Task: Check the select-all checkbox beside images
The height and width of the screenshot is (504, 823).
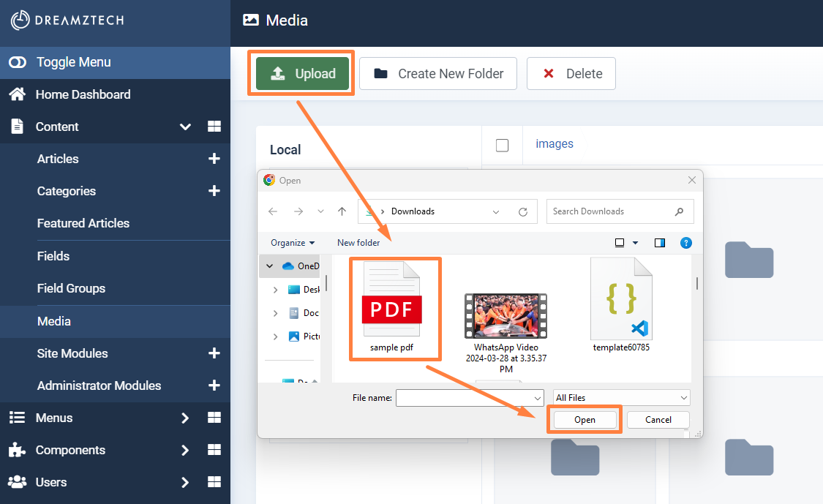Action: pos(503,146)
